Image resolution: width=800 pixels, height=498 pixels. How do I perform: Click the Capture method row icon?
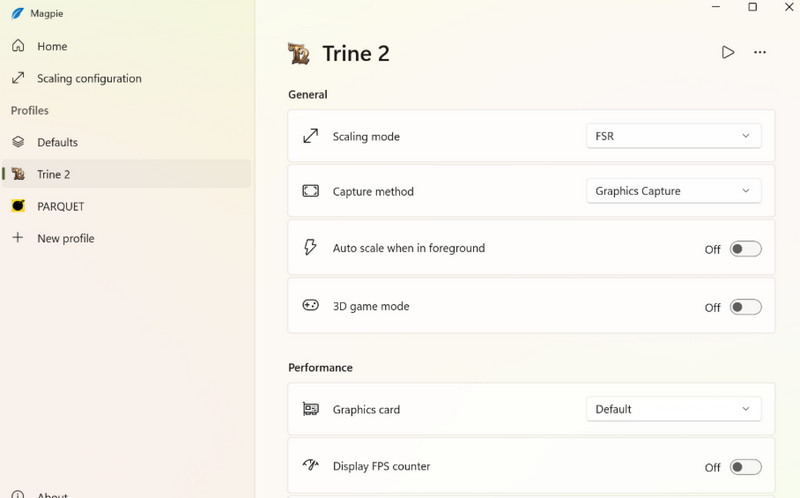[311, 191]
